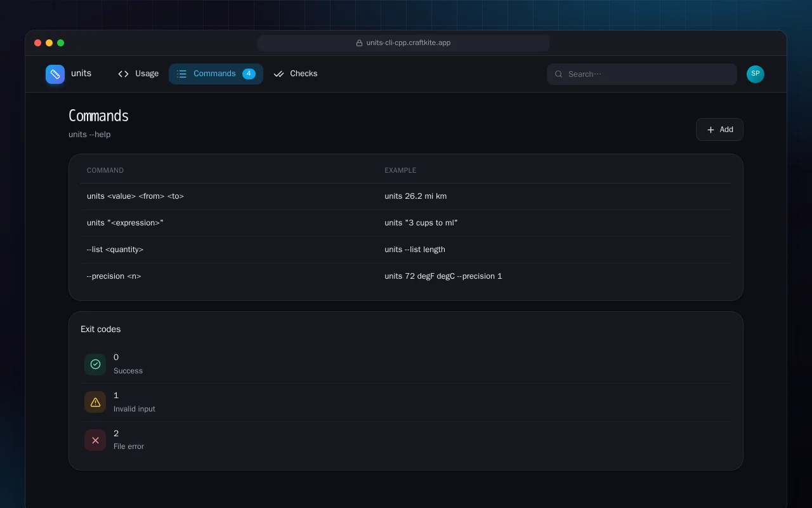812x508 pixels.
Task: Click the lock icon in address bar
Action: tap(359, 43)
